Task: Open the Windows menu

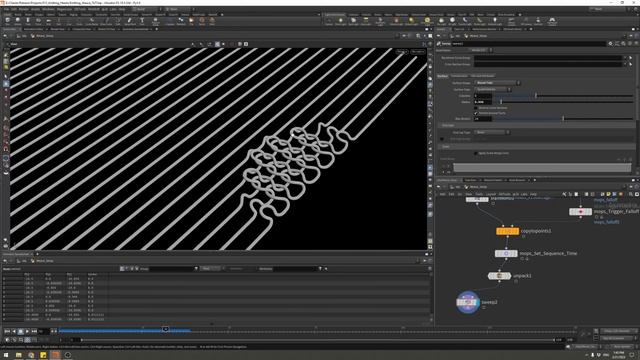Action: (48, 9)
